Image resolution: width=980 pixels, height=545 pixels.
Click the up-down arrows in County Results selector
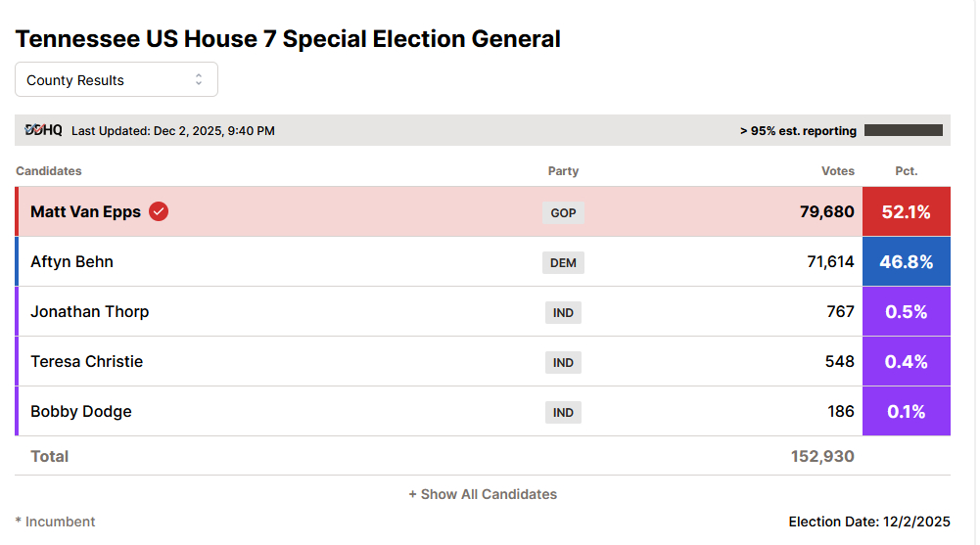pos(199,80)
